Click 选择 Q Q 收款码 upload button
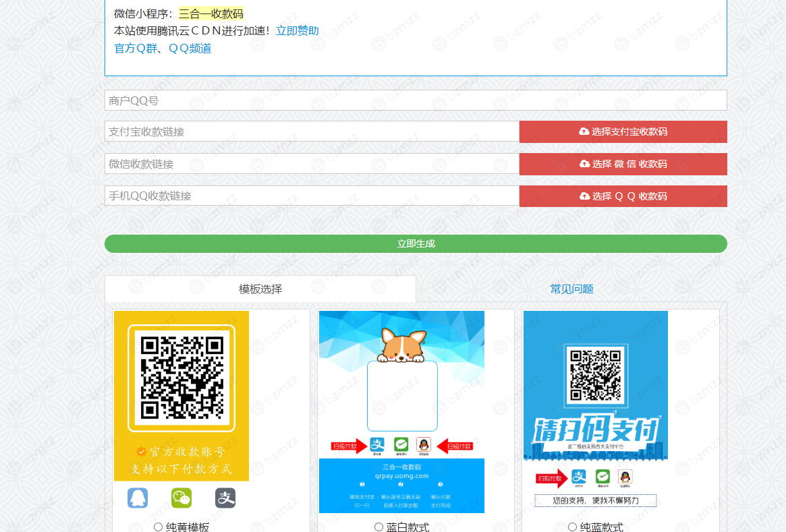This screenshot has width=786, height=532. (x=623, y=196)
